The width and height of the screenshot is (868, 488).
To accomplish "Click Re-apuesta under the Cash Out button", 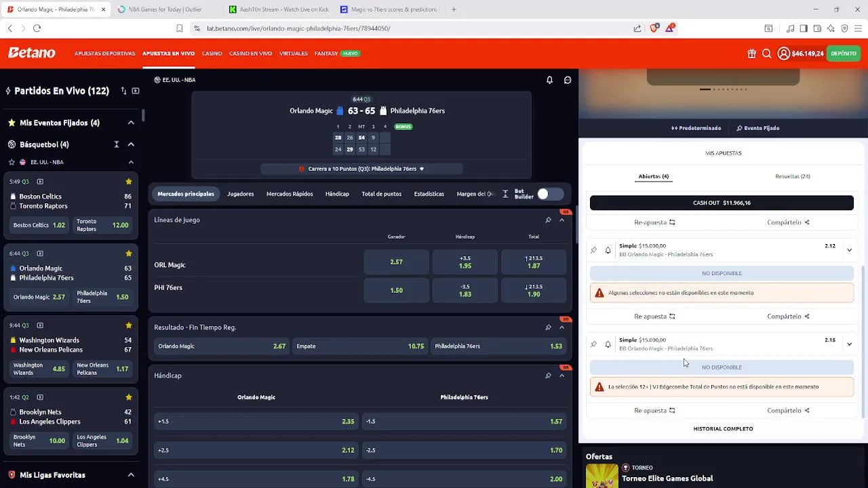I will 654,222.
